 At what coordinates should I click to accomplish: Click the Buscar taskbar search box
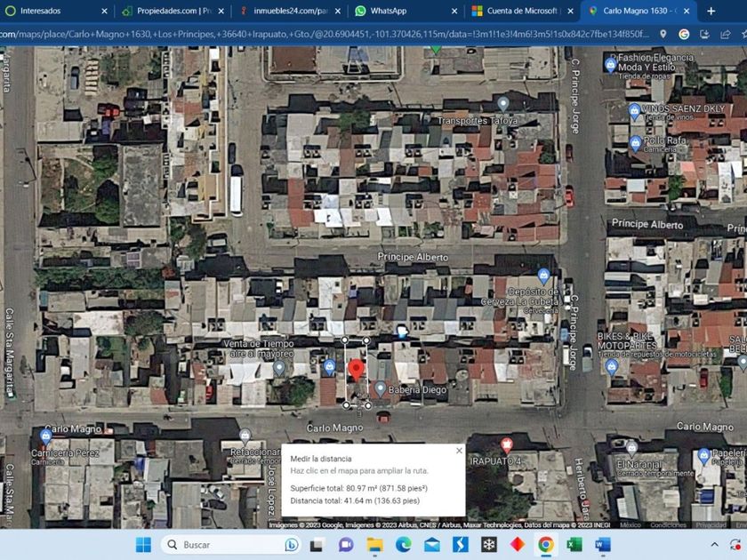(231, 544)
